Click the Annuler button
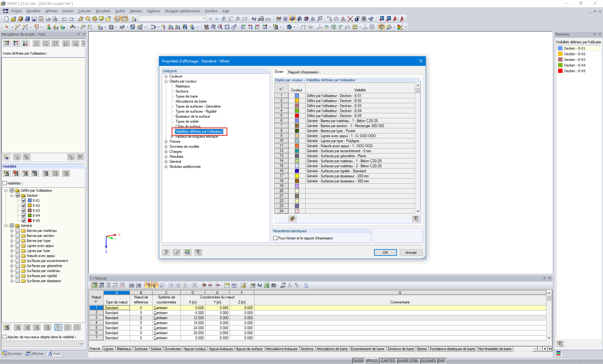Screen dimensions: 603x364 point(411,253)
